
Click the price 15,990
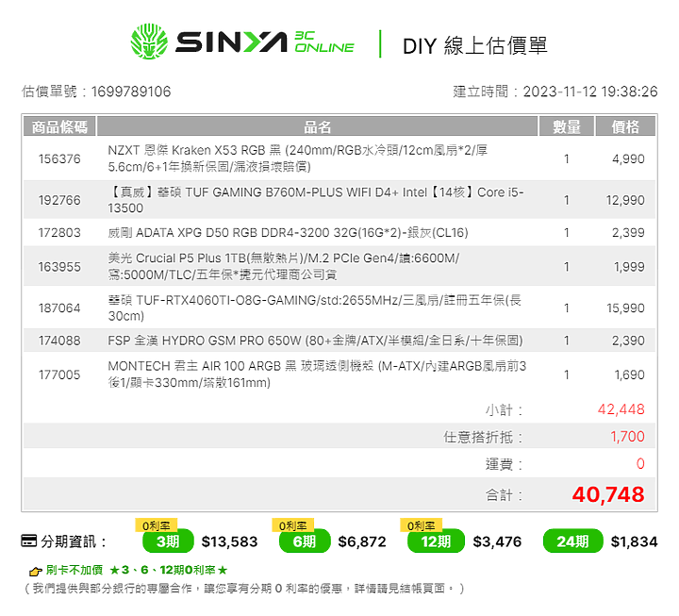(x=626, y=308)
